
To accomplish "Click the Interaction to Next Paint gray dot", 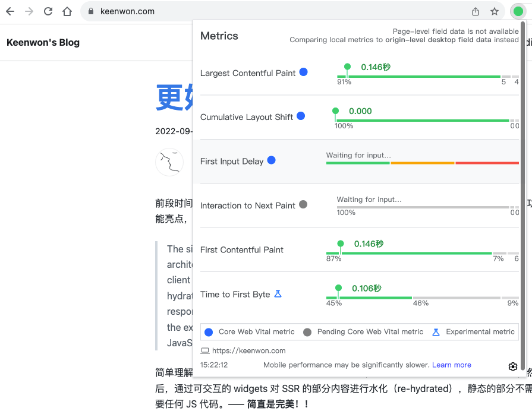I will click(303, 204).
